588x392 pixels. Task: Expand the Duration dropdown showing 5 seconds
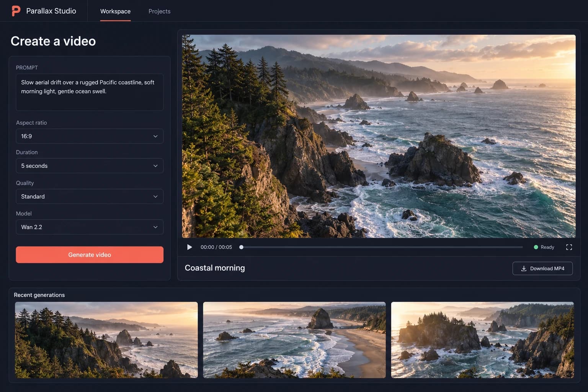point(90,166)
